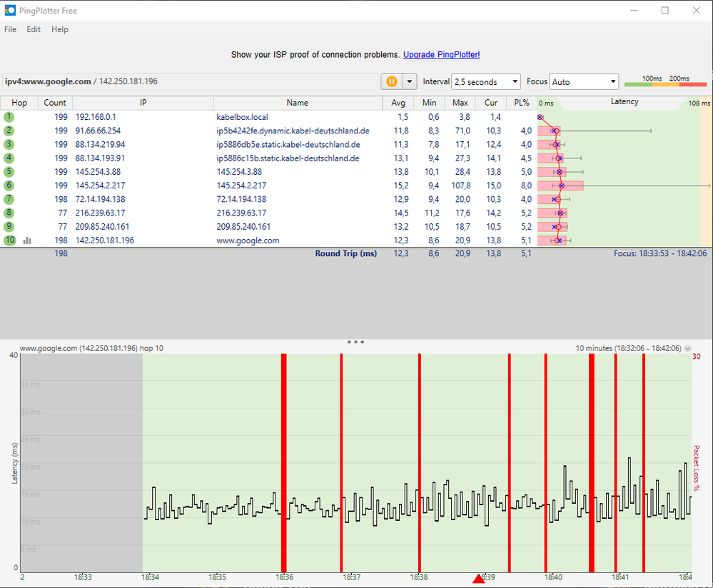
Task: Click the Max column header
Action: pyautogui.click(x=460, y=103)
